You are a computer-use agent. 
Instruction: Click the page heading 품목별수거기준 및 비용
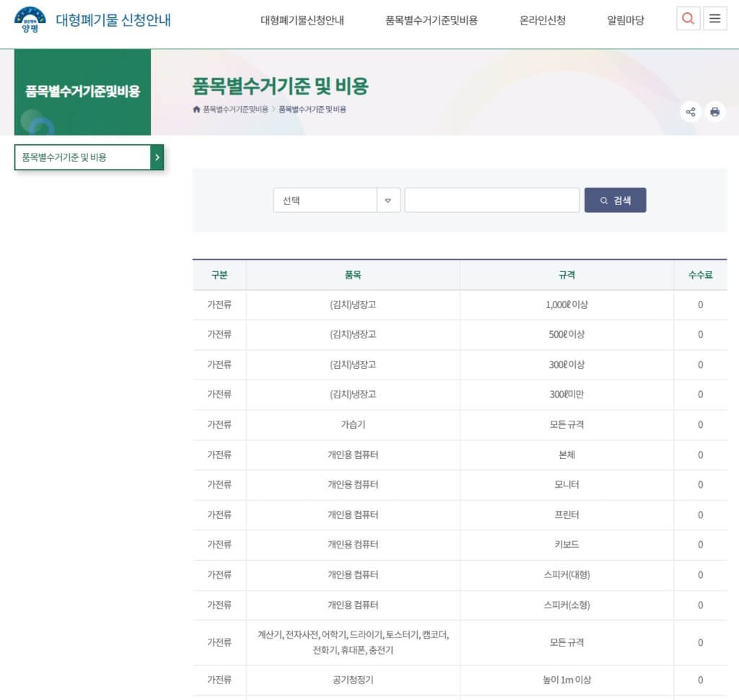281,87
